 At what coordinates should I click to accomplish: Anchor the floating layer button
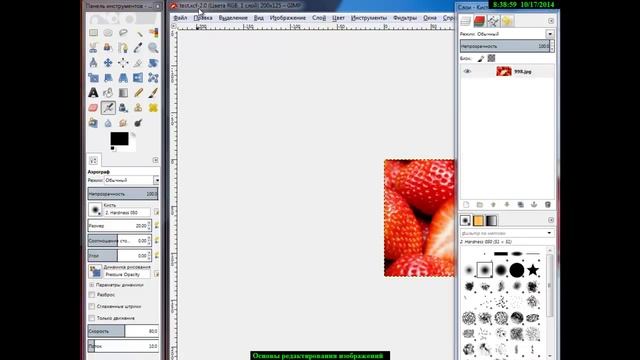click(534, 204)
